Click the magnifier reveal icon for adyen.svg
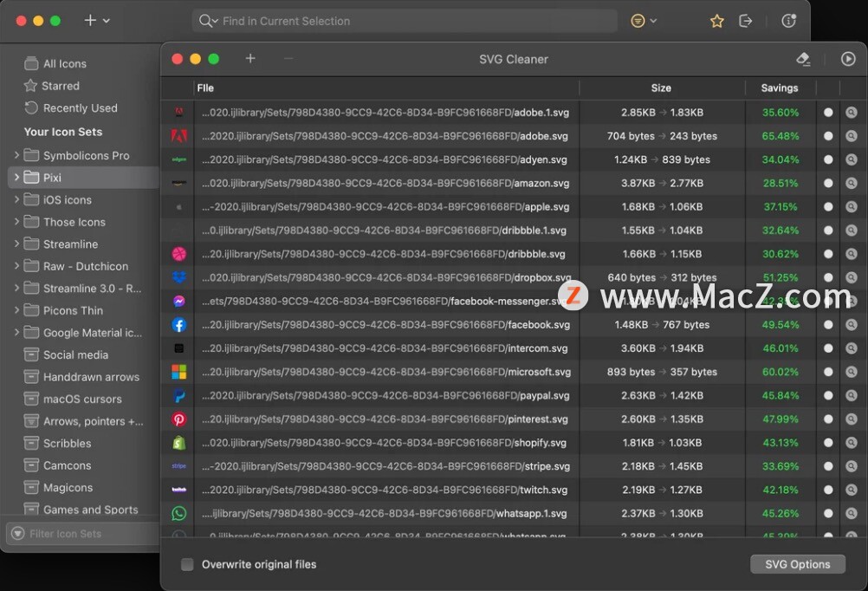 click(x=851, y=159)
